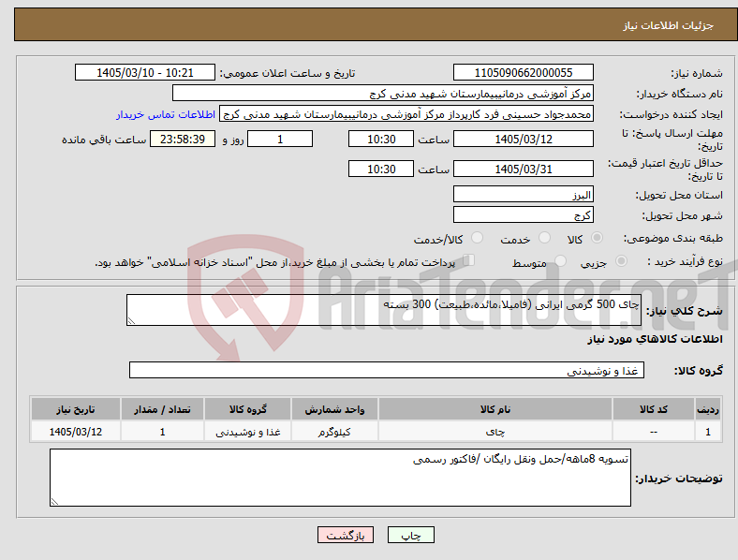Viewport: 738px width, 560px height.
Task: Click the واحد شمارش column header
Action: pos(334,409)
